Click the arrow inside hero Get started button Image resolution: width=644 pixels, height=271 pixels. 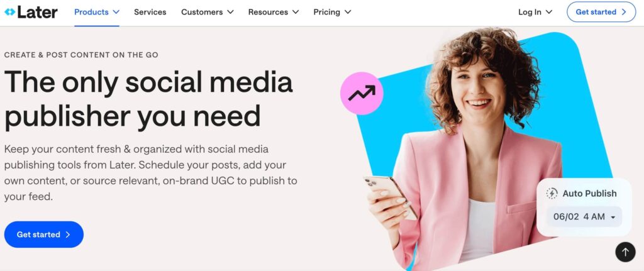(x=68, y=235)
